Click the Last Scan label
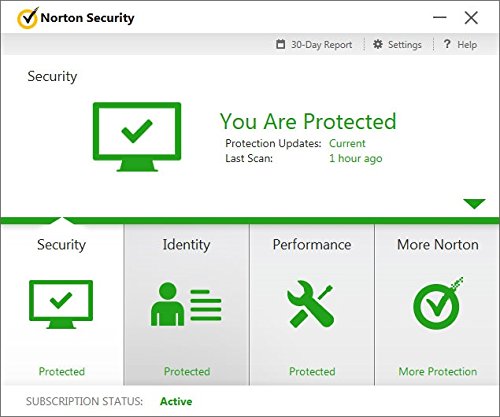The image size is (500, 417). pos(249,158)
